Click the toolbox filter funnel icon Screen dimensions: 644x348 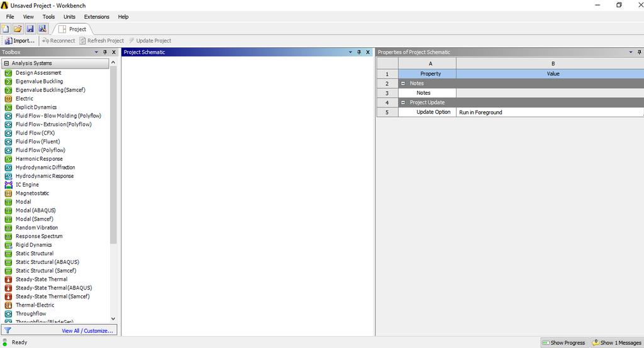click(x=8, y=330)
